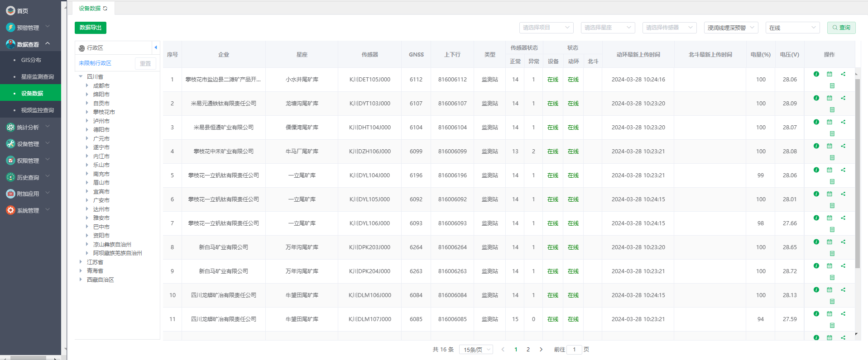868x360 pixels.
Task: Click 预警管理 lightning icon in sidebar
Action: click(x=10, y=28)
